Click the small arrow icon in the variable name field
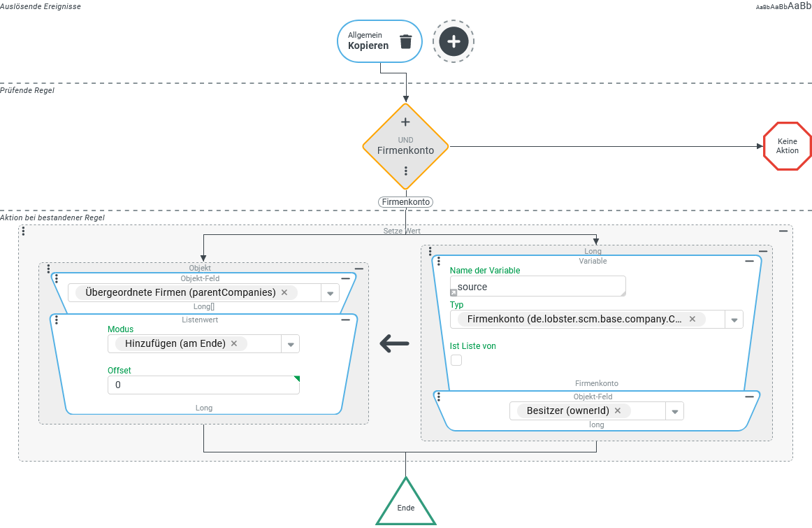This screenshot has width=812, height=528. click(x=454, y=293)
